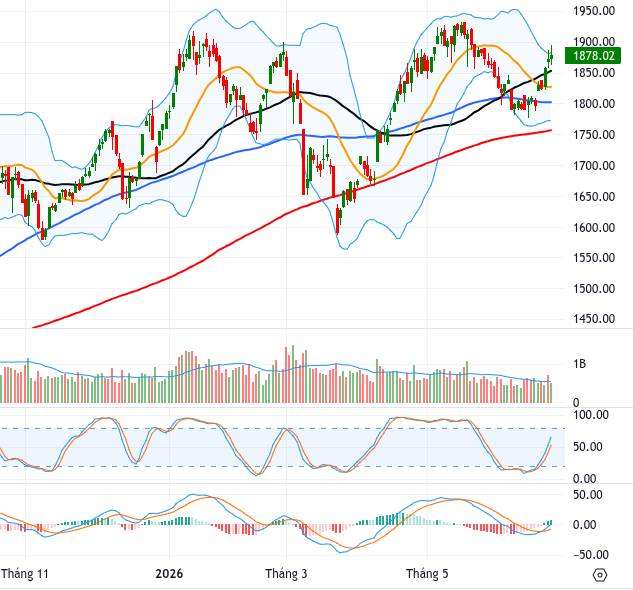Image resolution: width=633 pixels, height=590 pixels.
Task: Click the 1450.00 price axis label
Action: click(594, 319)
